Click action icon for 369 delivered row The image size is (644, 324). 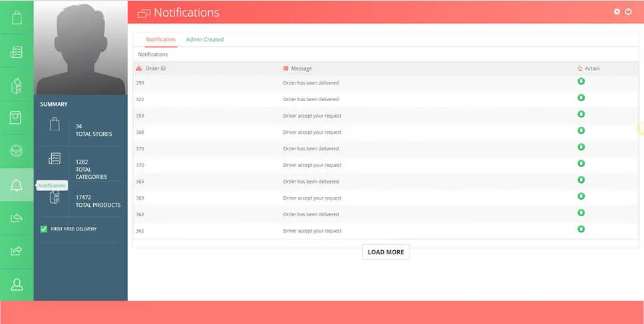coord(581,180)
